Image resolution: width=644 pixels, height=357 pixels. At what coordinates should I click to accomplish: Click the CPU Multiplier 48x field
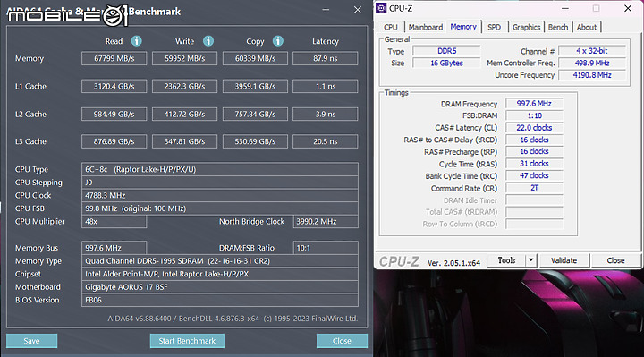(x=114, y=221)
